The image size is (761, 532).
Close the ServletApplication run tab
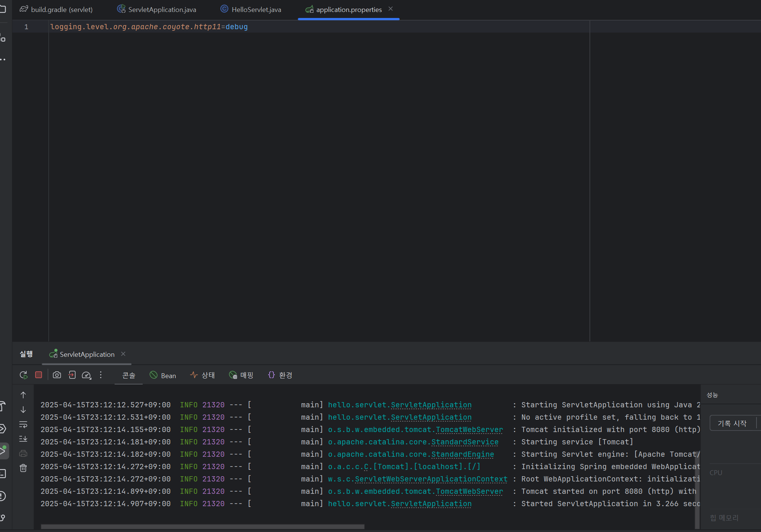[x=123, y=354]
